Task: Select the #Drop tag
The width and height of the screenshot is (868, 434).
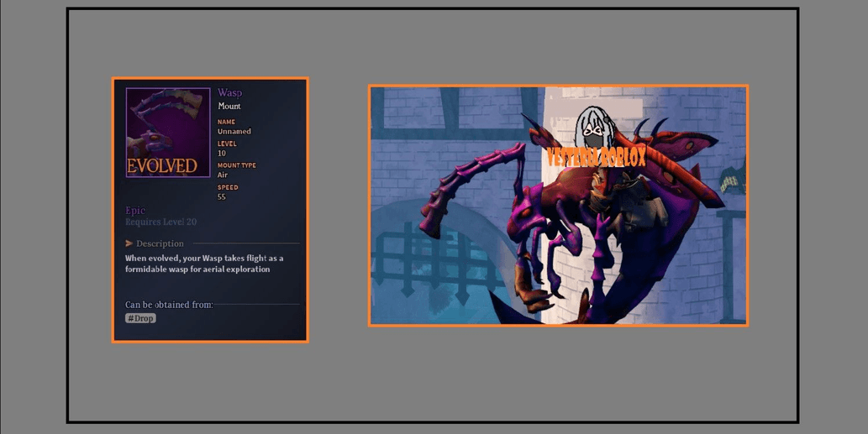Action: [140, 318]
